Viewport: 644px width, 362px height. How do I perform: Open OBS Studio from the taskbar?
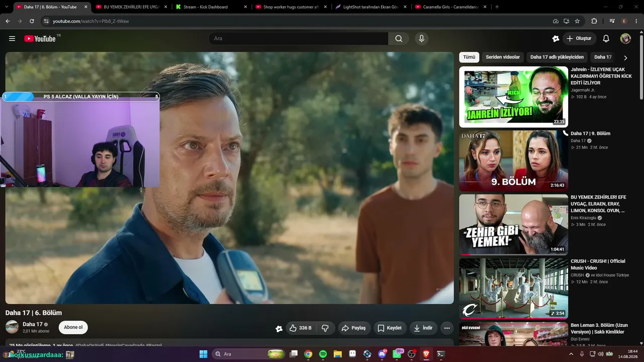tap(412, 354)
